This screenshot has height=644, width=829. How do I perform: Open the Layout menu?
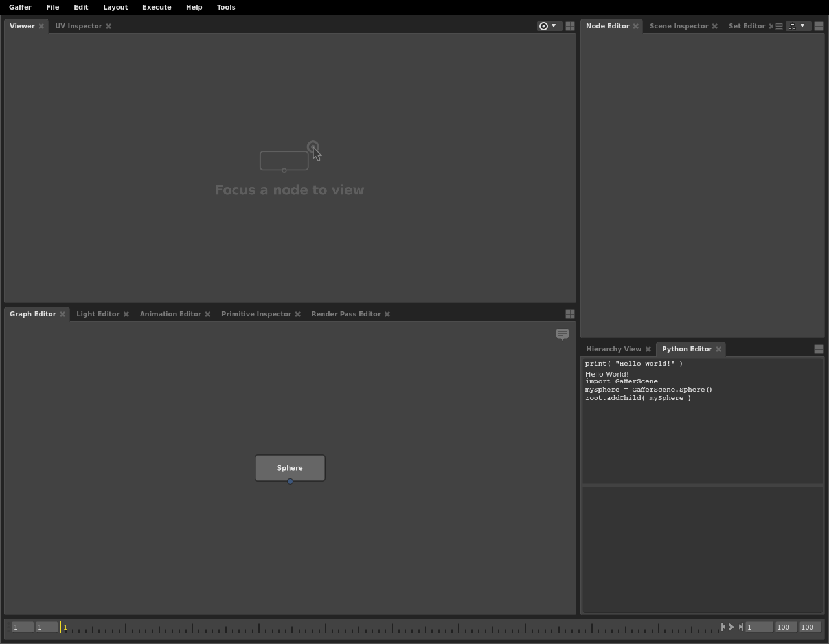point(115,7)
